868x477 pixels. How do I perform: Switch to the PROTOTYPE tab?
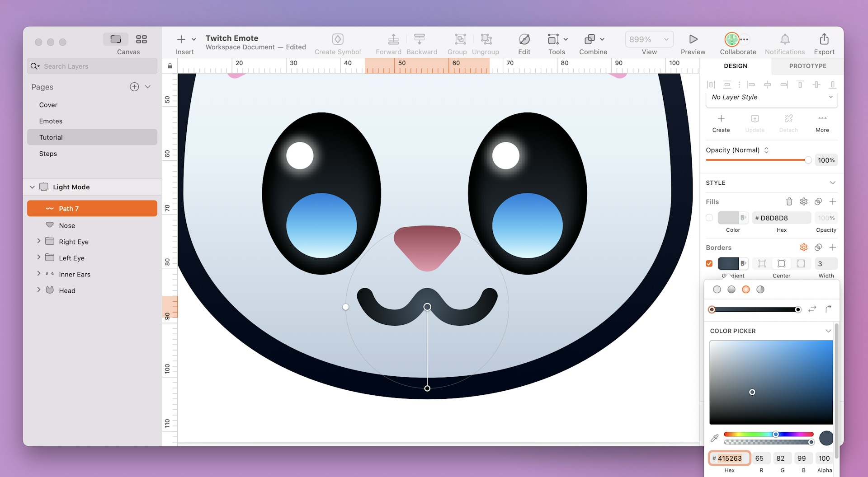[x=807, y=66]
